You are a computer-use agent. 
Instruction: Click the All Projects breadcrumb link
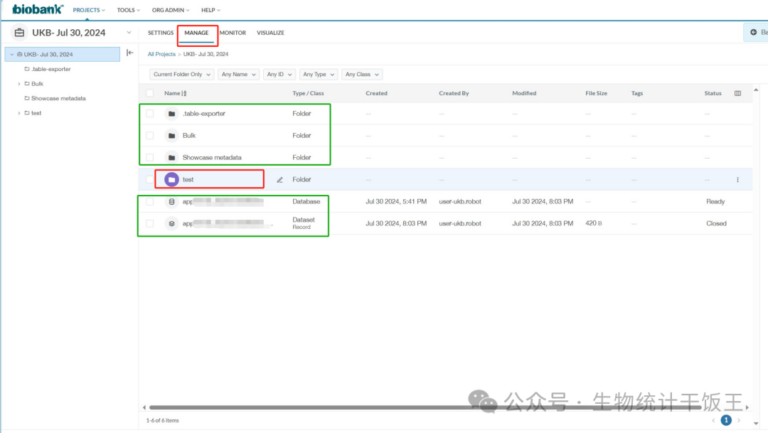(x=162, y=53)
